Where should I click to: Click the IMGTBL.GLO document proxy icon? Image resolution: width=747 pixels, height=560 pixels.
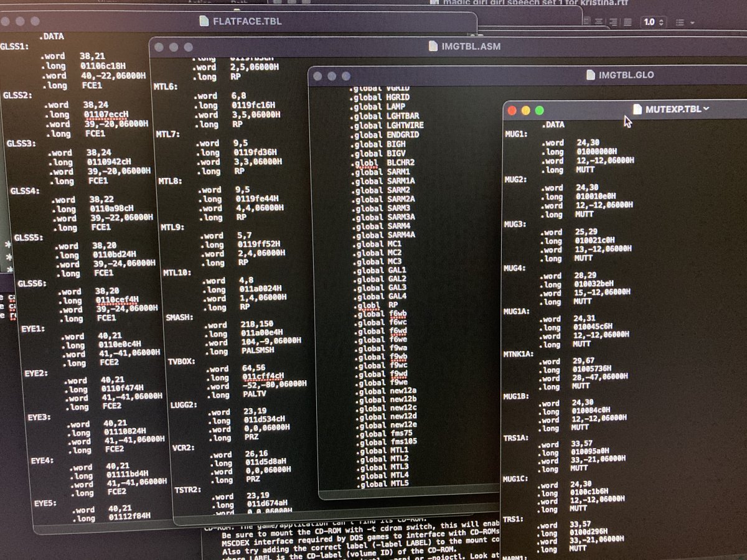point(591,75)
